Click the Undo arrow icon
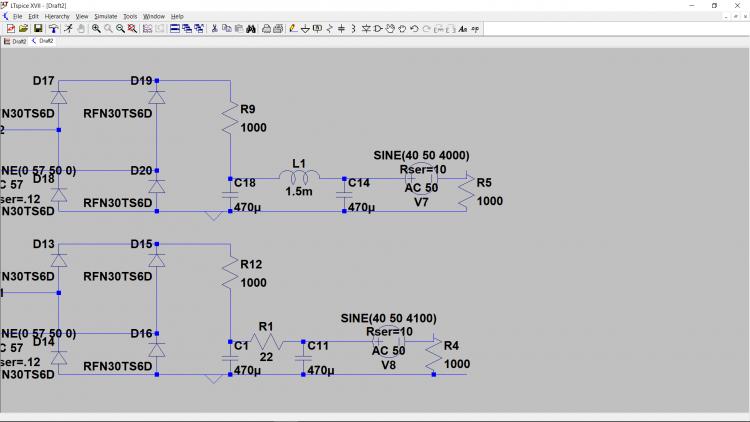Screen dimensions: 750x422 point(413,29)
